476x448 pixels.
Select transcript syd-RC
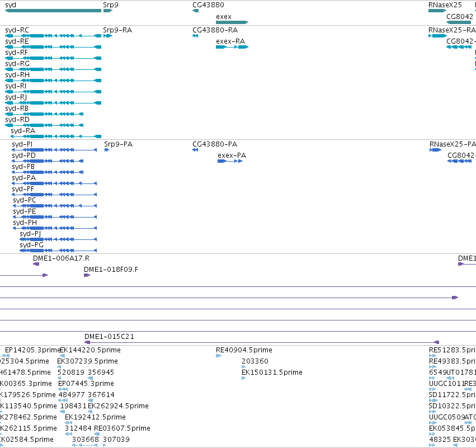(53, 36)
